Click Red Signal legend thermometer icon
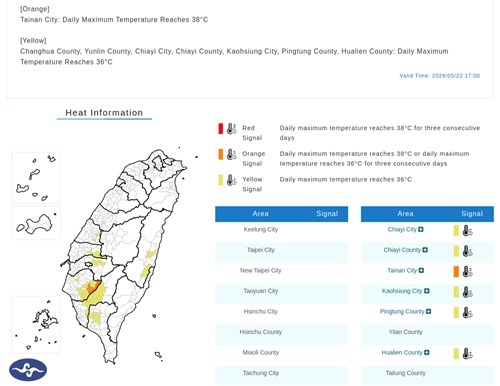 coord(231,129)
